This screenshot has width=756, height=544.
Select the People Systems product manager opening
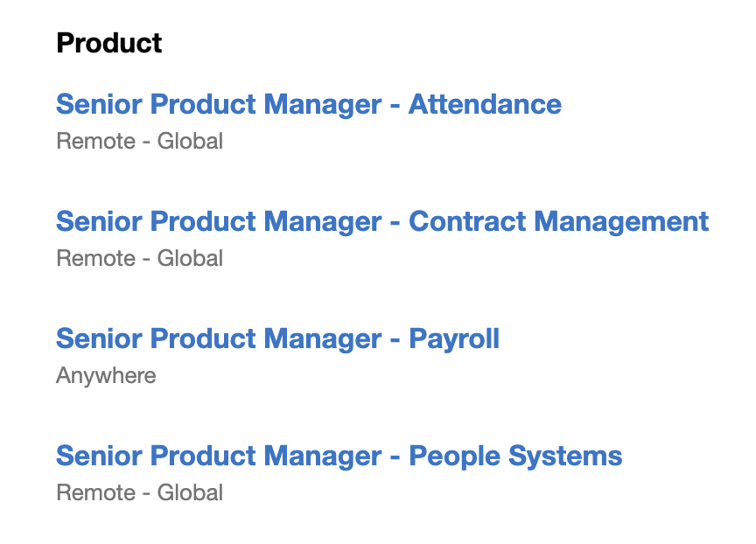pos(339,456)
